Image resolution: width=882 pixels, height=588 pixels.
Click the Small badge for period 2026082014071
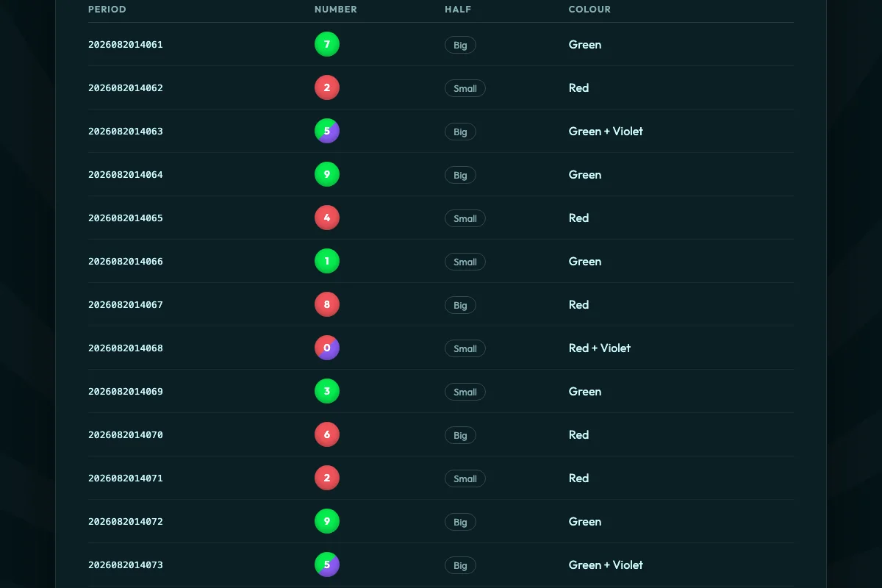click(465, 479)
